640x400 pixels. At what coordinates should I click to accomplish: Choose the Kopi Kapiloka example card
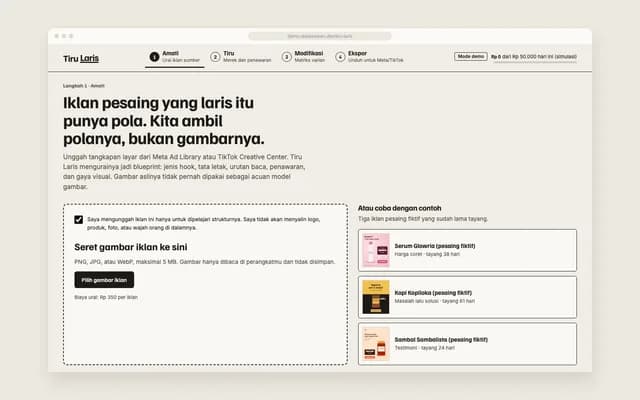coord(467,297)
